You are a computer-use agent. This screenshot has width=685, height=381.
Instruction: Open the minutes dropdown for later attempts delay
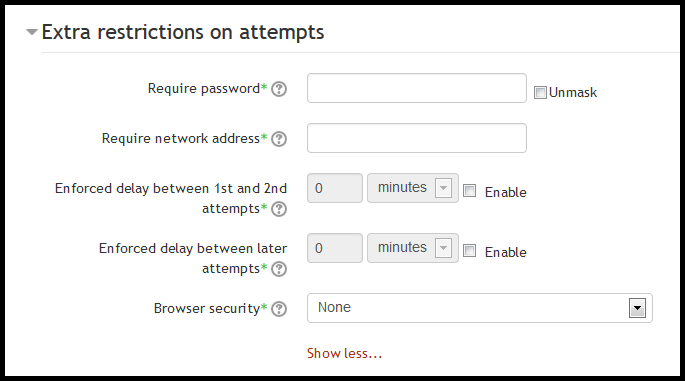point(413,248)
